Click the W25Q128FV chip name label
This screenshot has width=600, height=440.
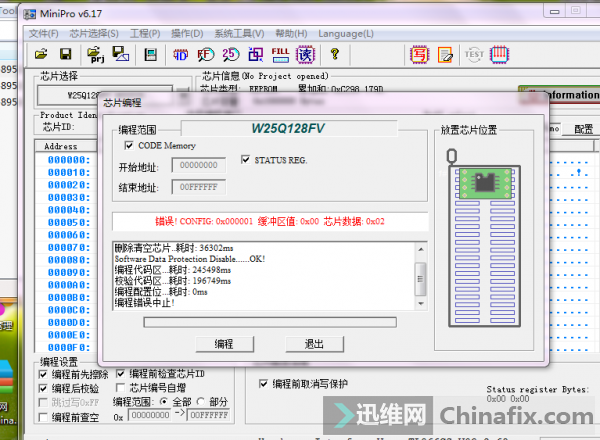[x=289, y=128]
